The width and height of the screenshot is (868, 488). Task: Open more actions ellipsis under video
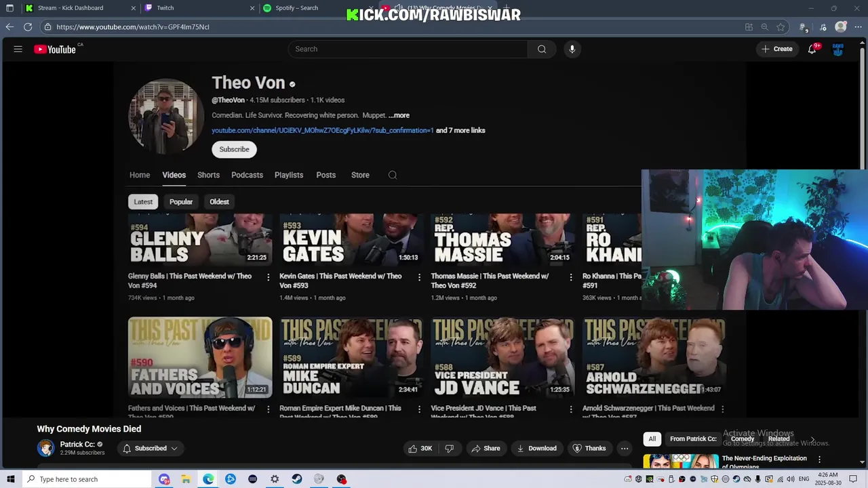coord(625,448)
